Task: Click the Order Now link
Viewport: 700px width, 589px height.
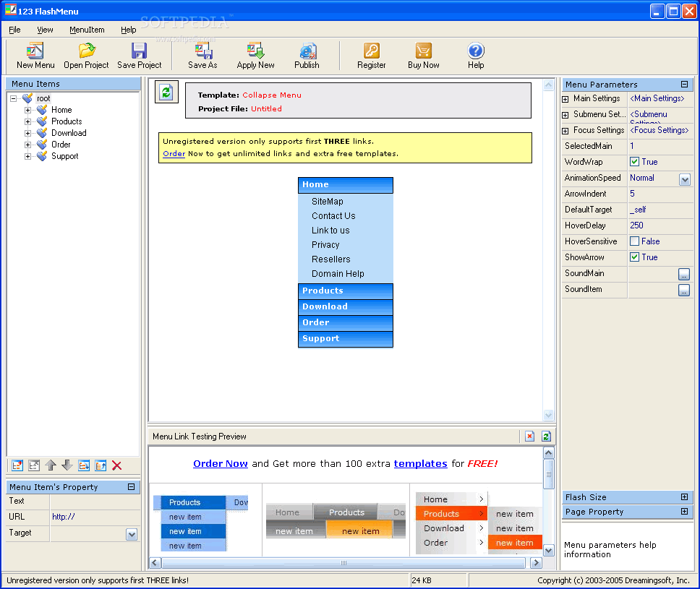Action: [x=220, y=464]
